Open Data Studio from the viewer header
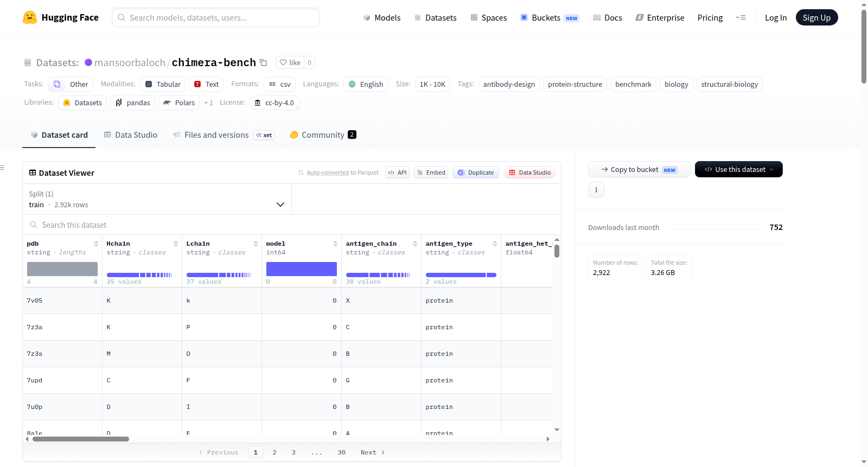 pyautogui.click(x=529, y=172)
